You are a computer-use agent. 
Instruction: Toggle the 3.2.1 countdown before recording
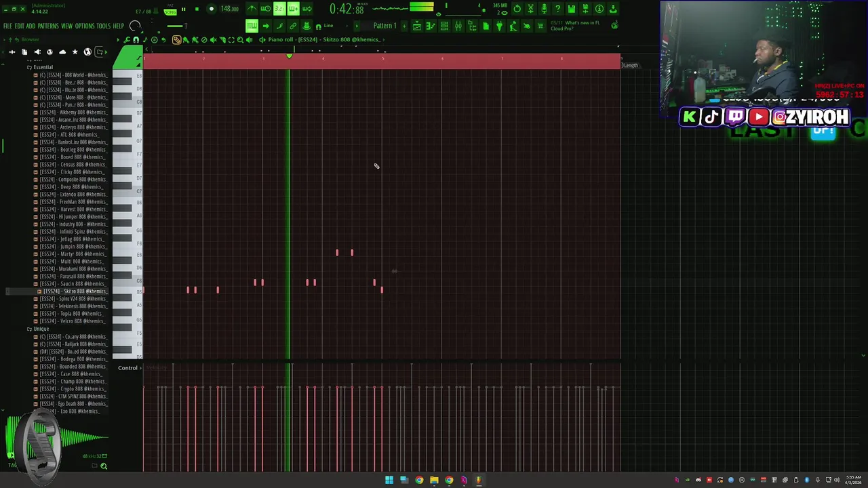tap(279, 9)
